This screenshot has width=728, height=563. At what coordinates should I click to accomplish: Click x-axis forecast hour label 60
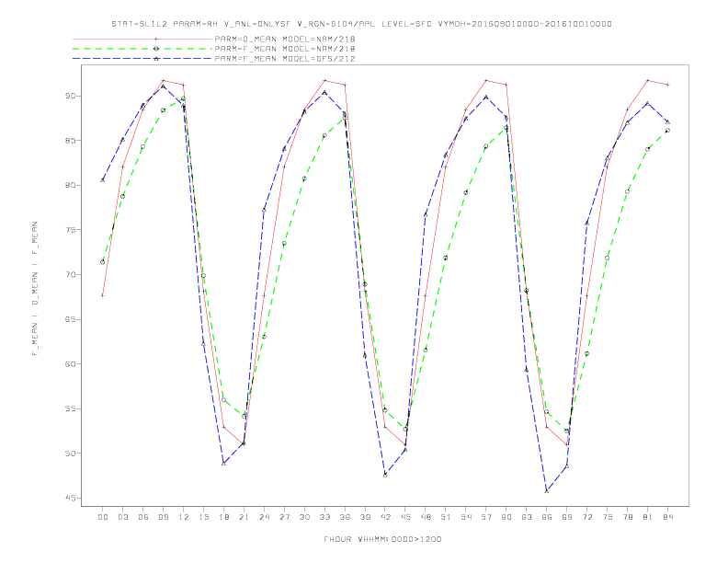[506, 517]
